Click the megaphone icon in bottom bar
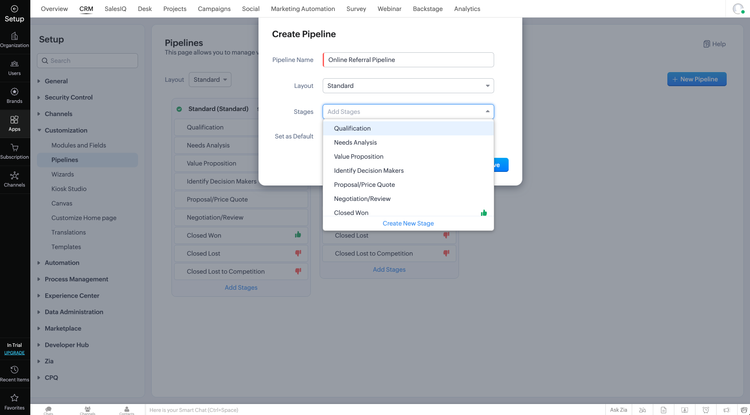The width and height of the screenshot is (750, 415). tap(726, 410)
